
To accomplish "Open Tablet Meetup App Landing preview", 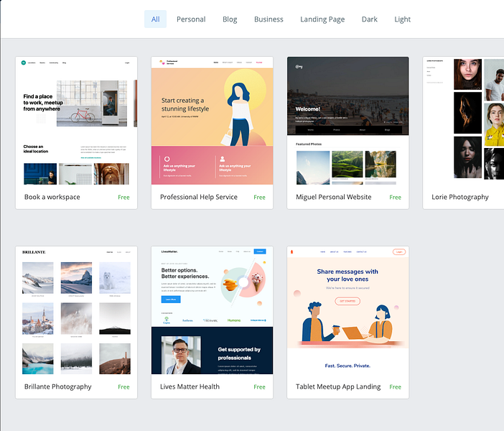I will click(347, 310).
